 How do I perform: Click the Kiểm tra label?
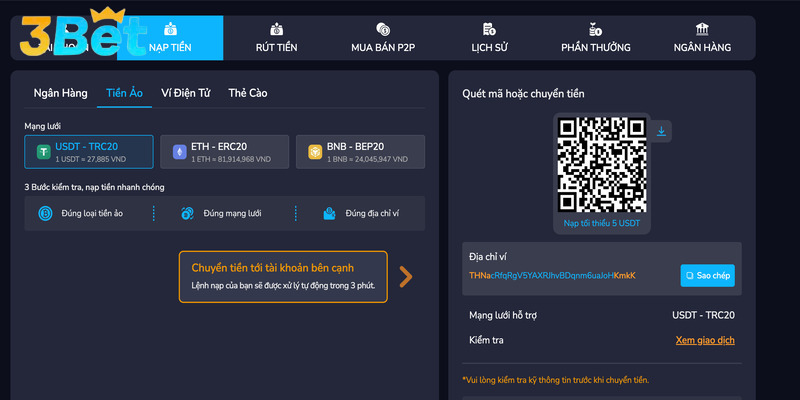click(486, 340)
